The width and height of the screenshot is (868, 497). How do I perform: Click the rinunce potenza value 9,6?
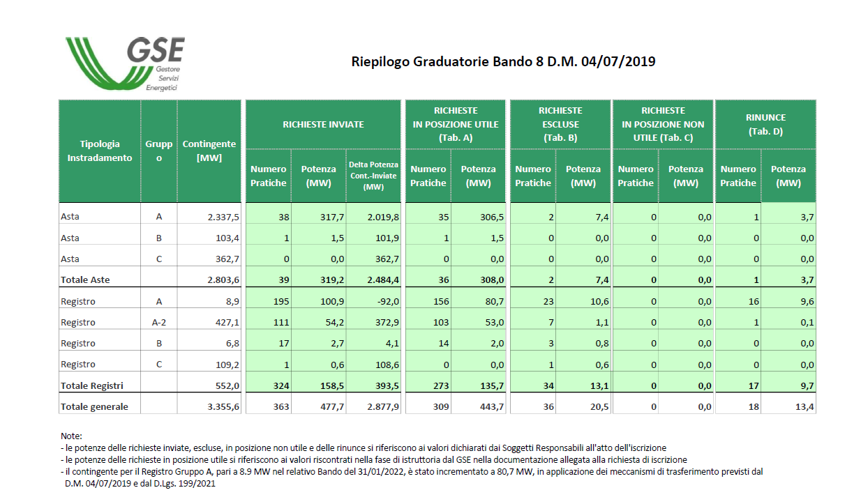[807, 301]
